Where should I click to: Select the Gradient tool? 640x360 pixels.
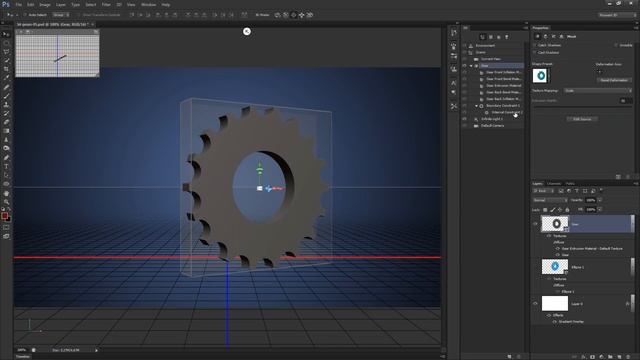6,131
